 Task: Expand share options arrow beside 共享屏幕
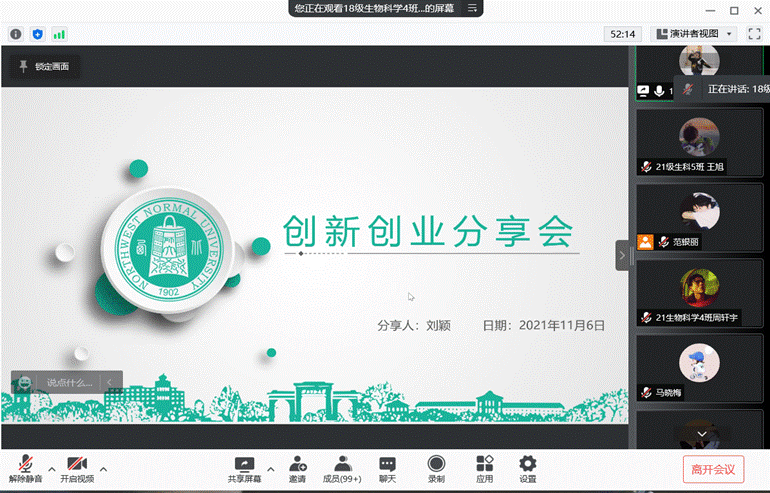pos(270,467)
